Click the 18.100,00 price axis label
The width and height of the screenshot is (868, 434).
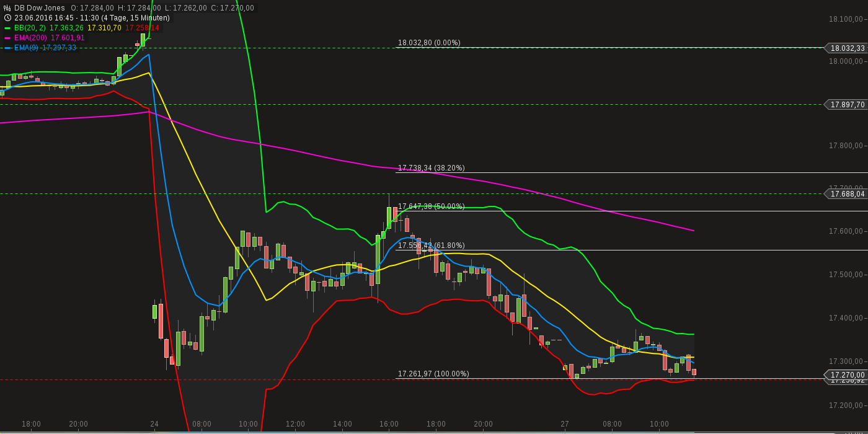click(x=846, y=19)
